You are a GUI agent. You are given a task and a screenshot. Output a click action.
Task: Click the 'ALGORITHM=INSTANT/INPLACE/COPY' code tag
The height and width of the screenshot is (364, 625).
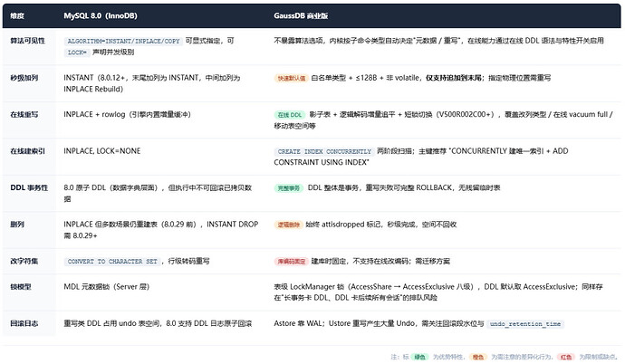[x=123, y=41]
